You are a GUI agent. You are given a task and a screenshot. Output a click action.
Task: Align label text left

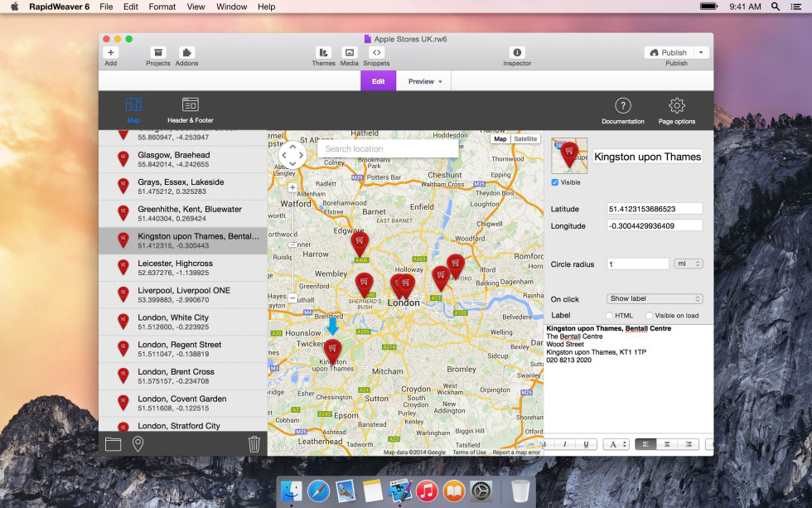(645, 444)
